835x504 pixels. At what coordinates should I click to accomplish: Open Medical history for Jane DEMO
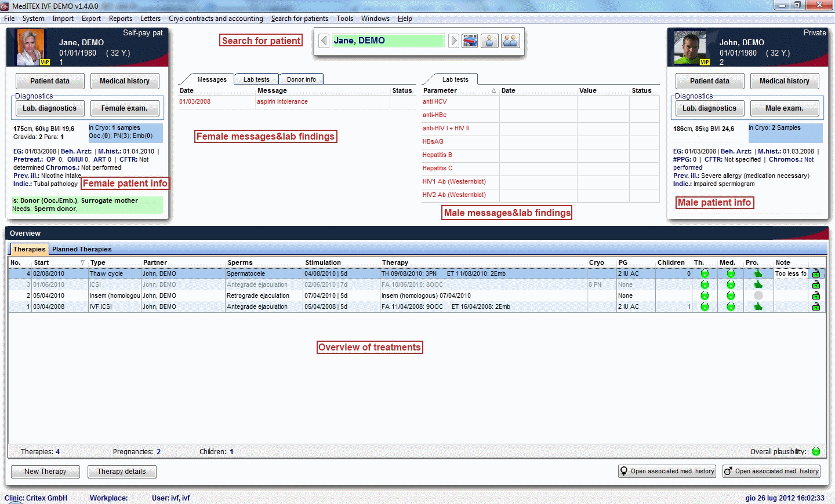click(x=125, y=81)
